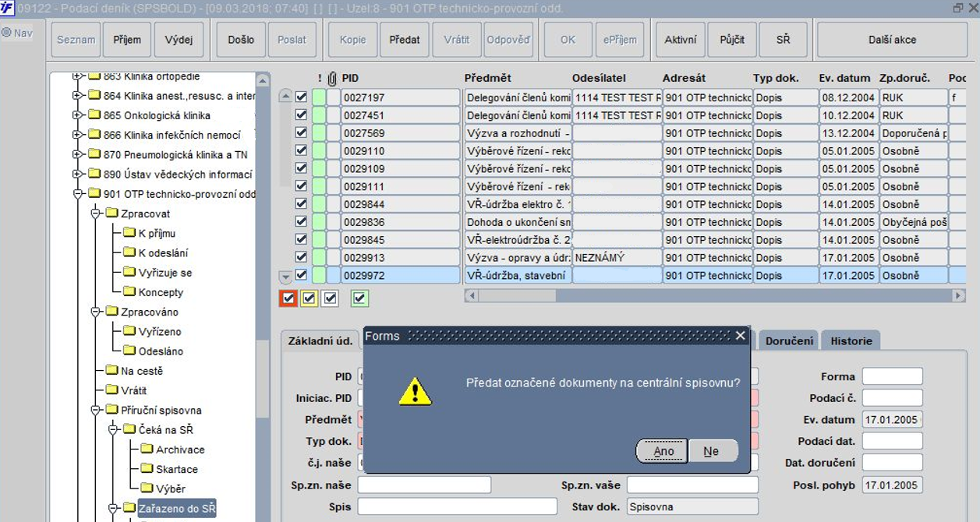Image resolution: width=980 pixels, height=522 pixels.
Task: Click the Vyřízeno folder icon
Action: (x=129, y=331)
